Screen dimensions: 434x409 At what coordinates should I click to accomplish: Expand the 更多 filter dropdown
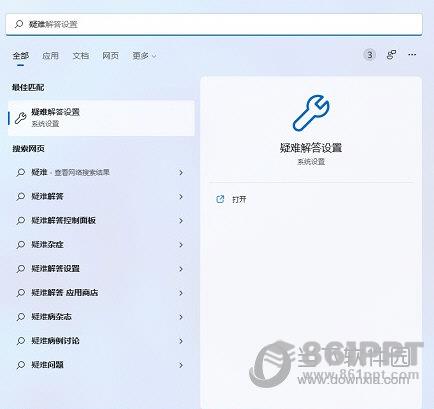144,56
